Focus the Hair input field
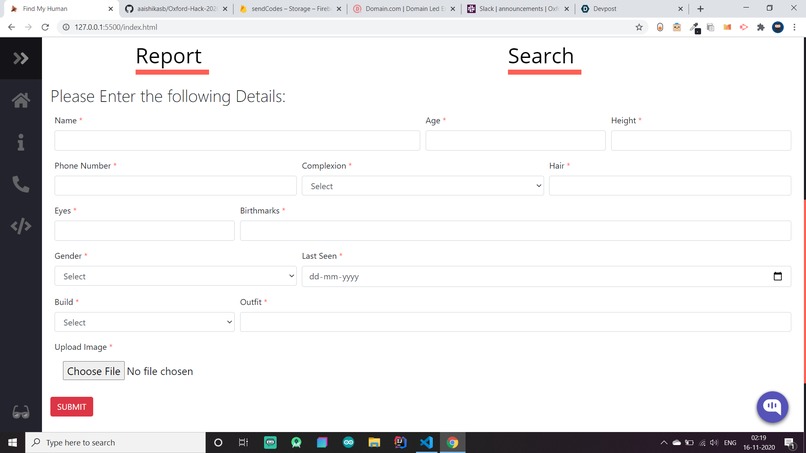Image resolution: width=806 pixels, height=453 pixels. click(x=670, y=186)
